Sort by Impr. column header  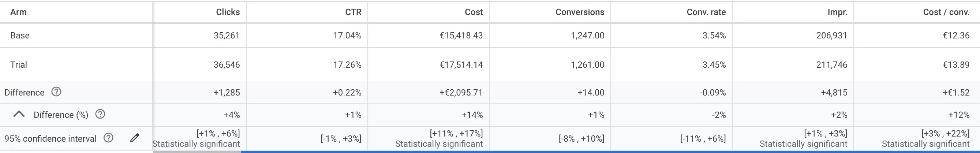click(x=837, y=12)
